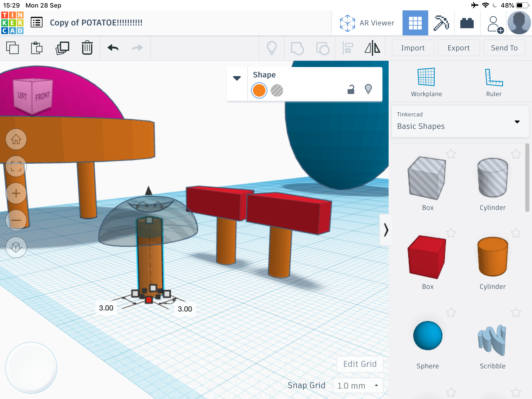Zoom in with the plus button
Screen dimensions: 532x399
(x=16, y=193)
